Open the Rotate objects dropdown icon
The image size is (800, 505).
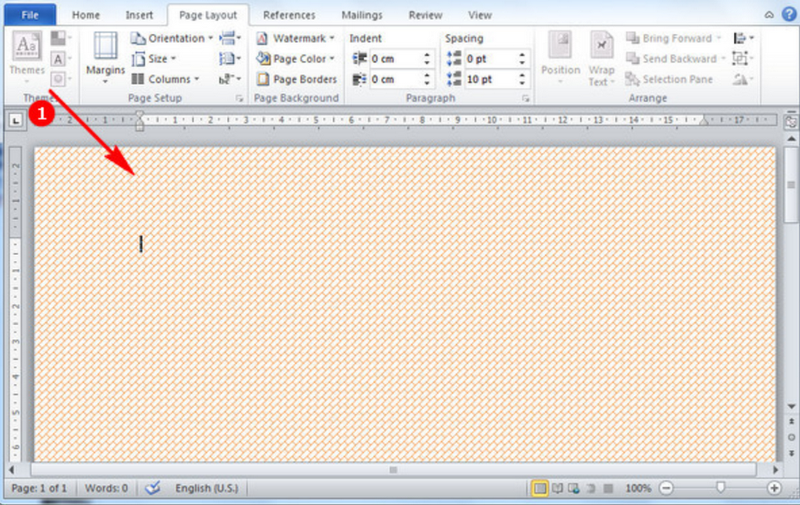click(743, 79)
